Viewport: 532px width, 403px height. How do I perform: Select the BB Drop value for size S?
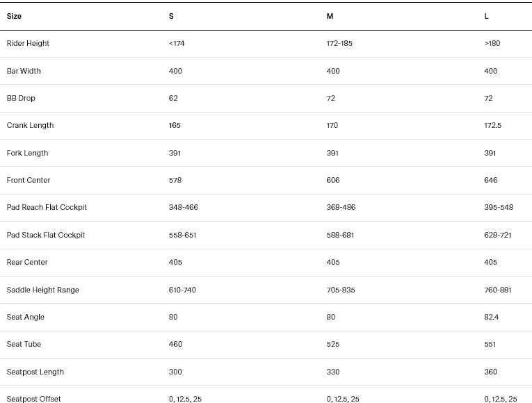174,98
